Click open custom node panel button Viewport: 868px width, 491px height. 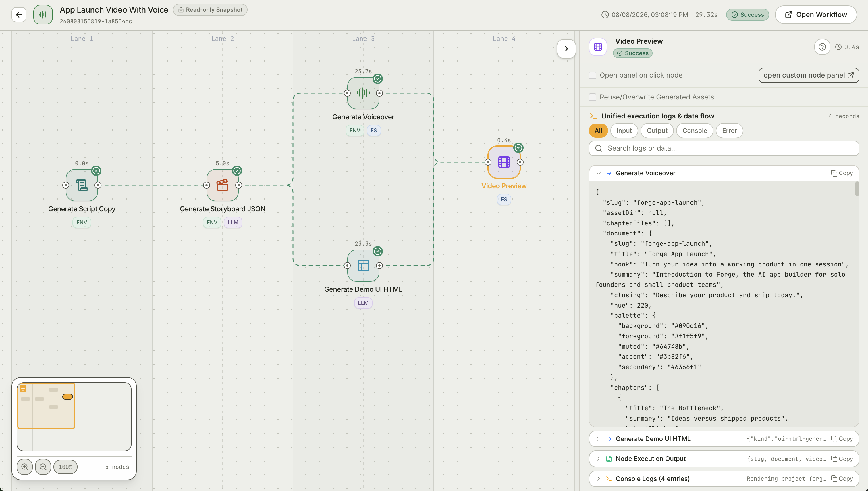tap(809, 76)
